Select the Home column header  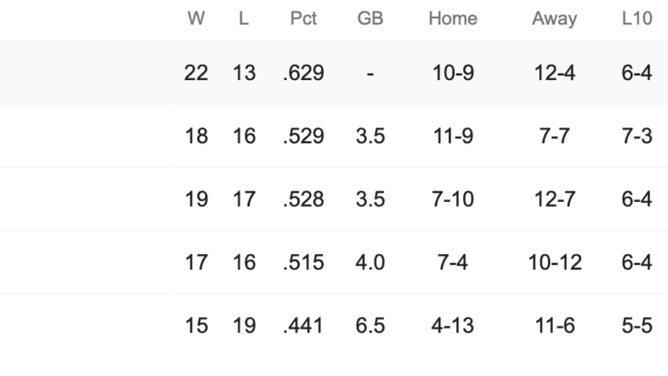453,19
